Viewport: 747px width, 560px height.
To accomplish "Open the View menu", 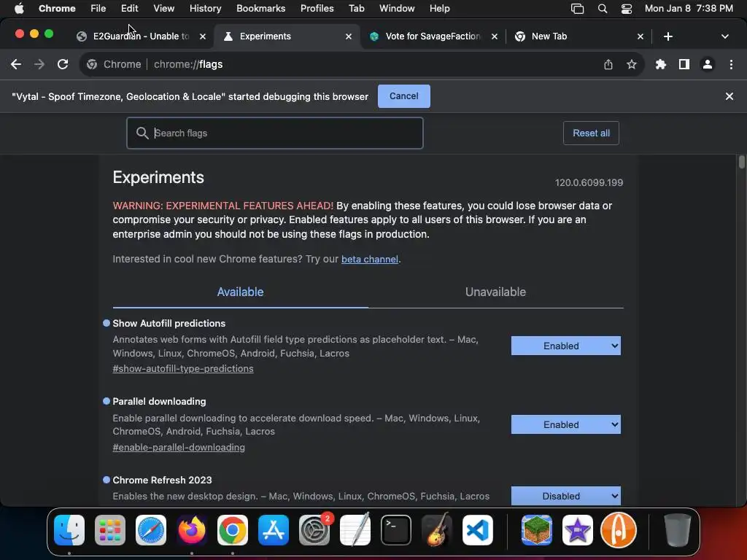I will pos(164,9).
